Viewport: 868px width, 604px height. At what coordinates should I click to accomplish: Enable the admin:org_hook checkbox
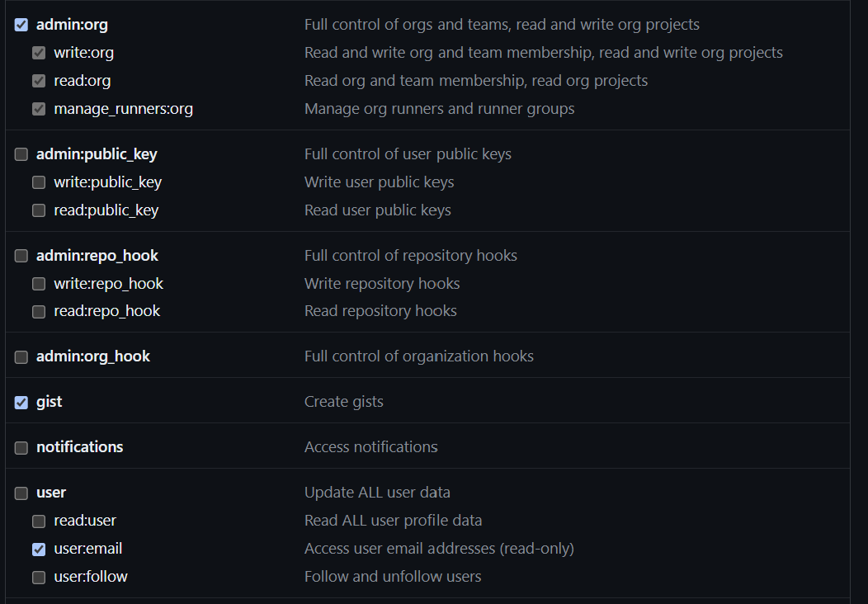pos(21,356)
